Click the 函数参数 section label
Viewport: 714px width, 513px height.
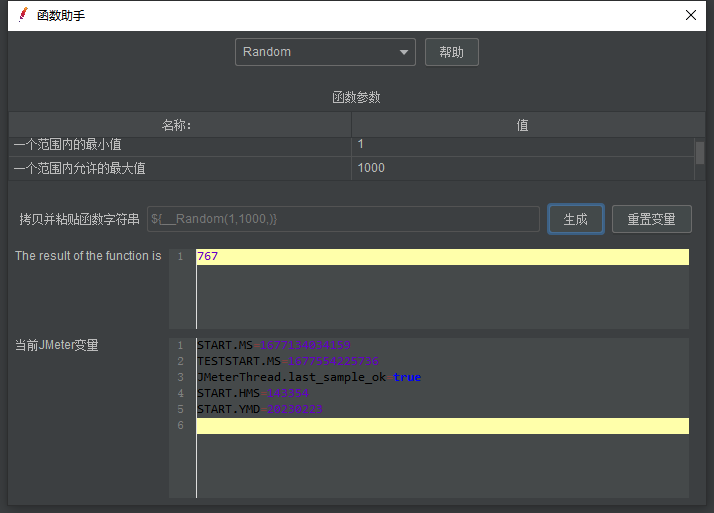(356, 97)
